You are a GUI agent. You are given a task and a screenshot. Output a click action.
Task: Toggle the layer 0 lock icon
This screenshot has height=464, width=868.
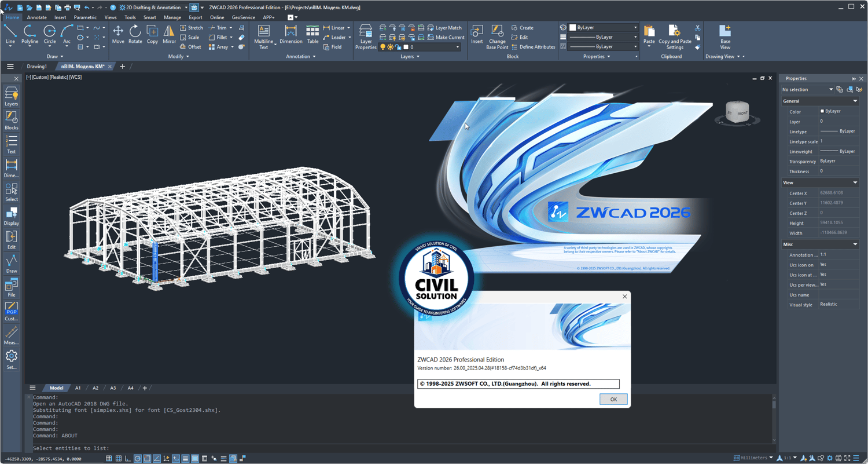click(x=398, y=47)
